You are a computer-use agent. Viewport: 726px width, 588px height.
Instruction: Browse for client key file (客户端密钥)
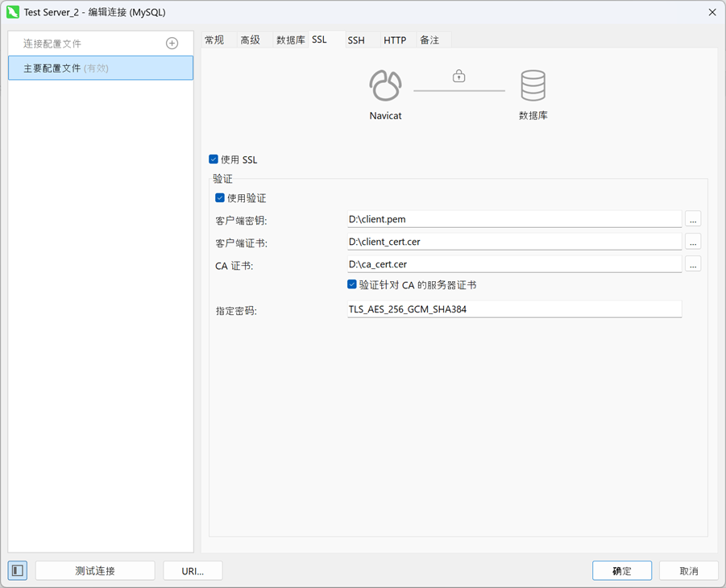point(693,218)
